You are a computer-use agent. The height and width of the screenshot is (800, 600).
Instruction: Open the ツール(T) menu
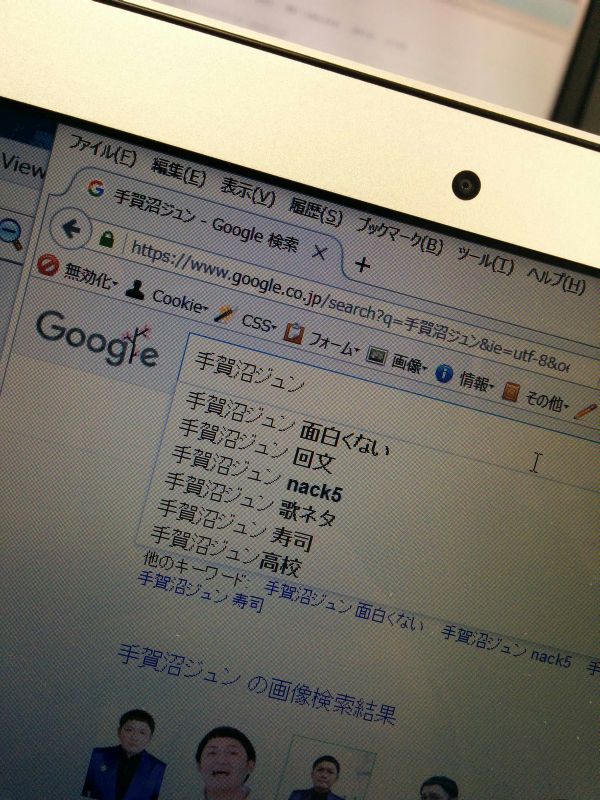click(x=486, y=259)
